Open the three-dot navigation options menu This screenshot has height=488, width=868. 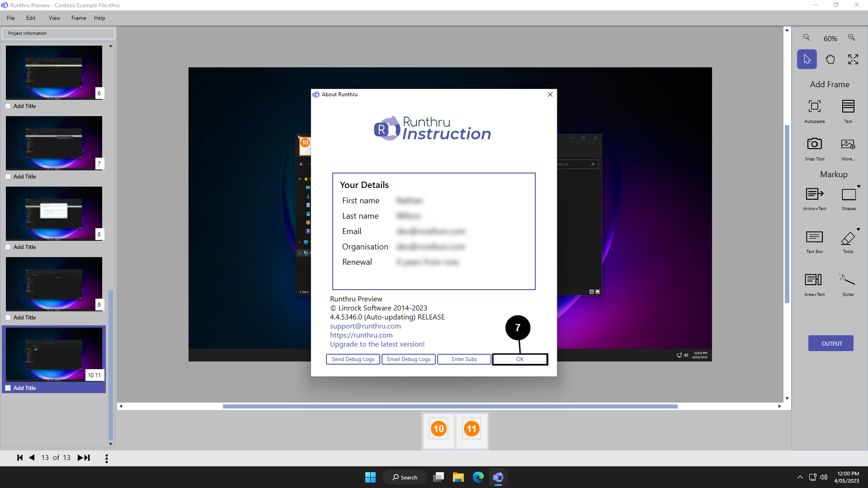(x=107, y=459)
